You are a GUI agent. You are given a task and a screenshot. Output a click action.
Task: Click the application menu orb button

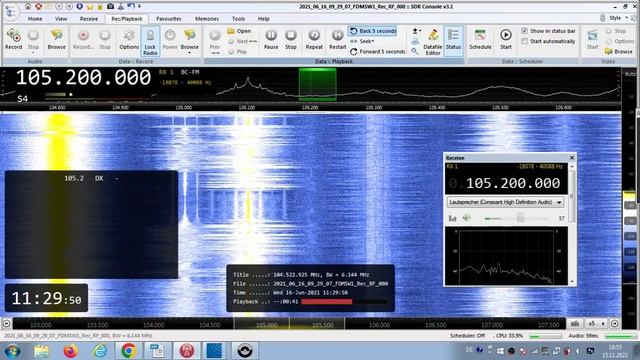coord(11,11)
